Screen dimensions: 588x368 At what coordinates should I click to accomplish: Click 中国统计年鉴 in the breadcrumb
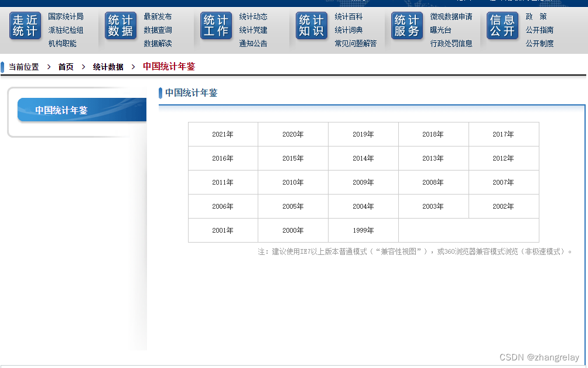[x=169, y=66]
